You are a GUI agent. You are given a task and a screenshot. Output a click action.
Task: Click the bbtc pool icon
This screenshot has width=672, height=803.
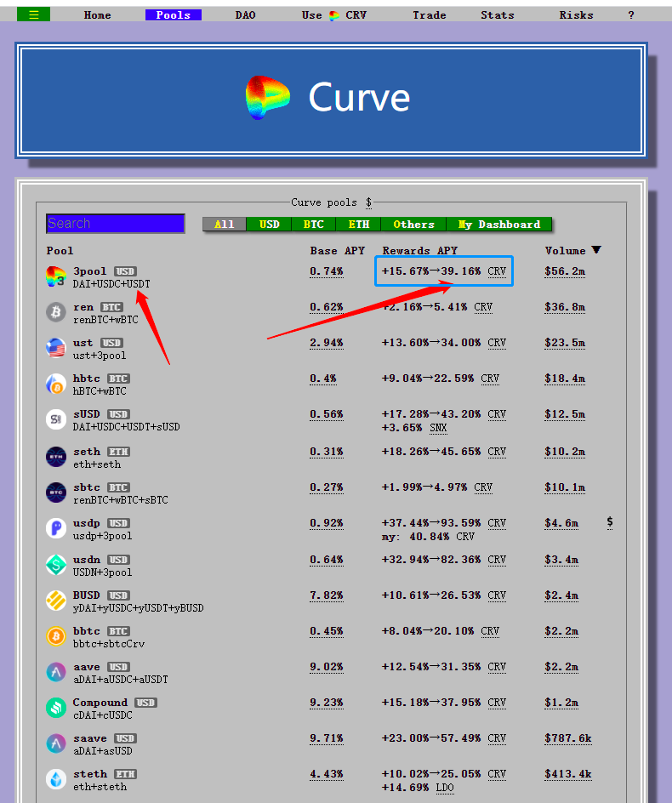click(56, 636)
